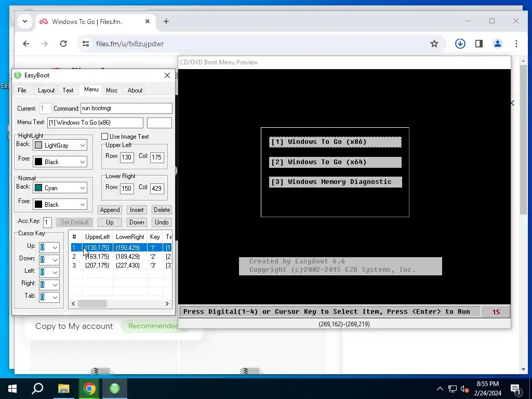
Task: Open a new Chrome tab
Action: coord(166,21)
